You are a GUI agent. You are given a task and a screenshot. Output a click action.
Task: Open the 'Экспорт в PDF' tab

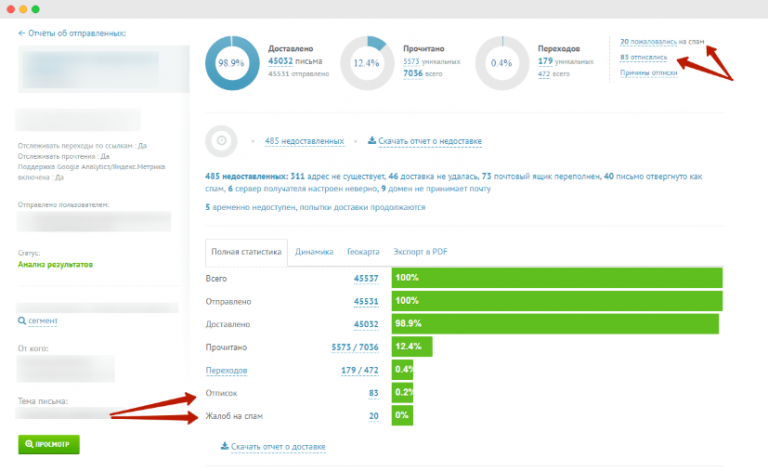tap(420, 252)
